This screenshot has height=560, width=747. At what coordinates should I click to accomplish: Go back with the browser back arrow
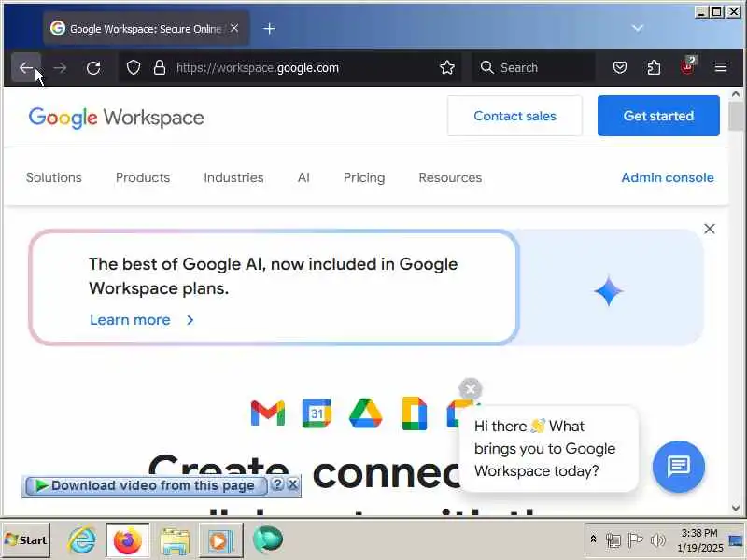26,67
